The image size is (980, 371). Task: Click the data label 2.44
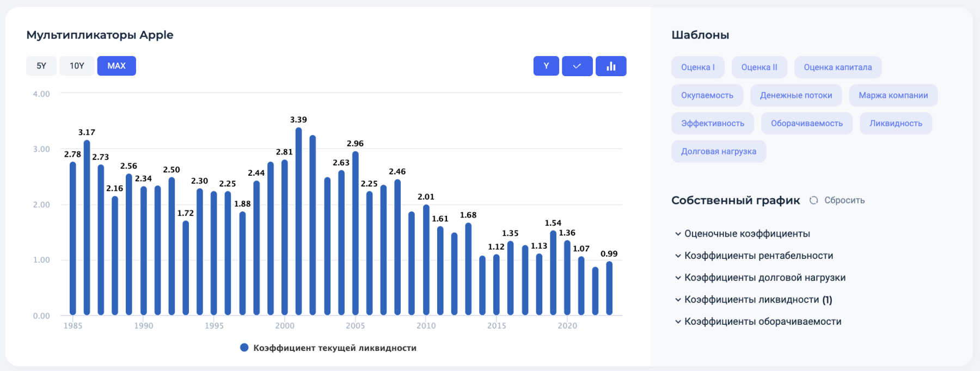point(256,173)
